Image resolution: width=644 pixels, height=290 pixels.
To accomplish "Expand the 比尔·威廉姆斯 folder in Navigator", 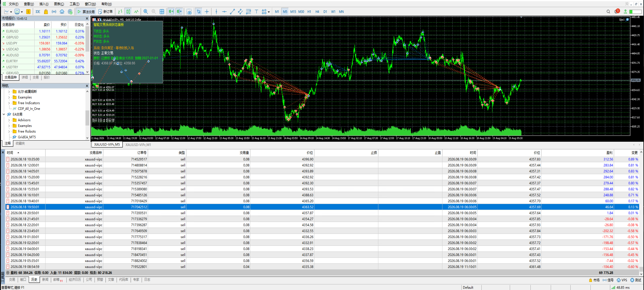I will [9, 92].
